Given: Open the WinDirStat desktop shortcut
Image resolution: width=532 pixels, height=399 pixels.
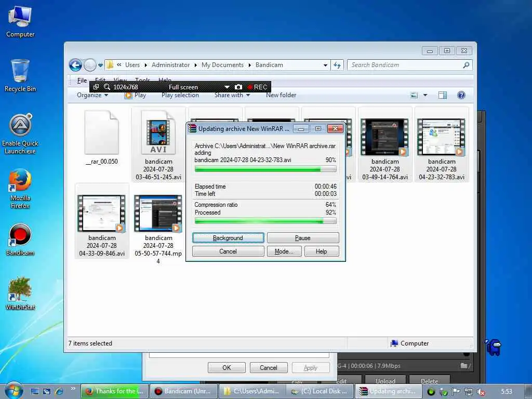Looking at the screenshot, I should tap(20, 294).
